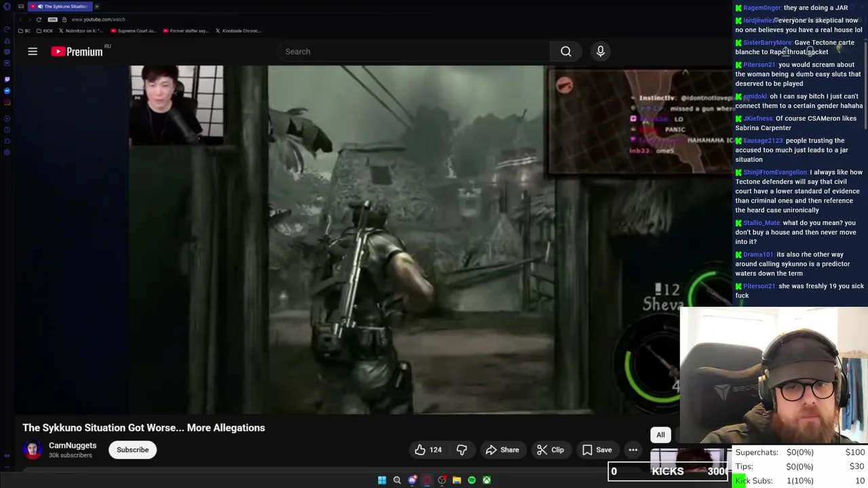Open the more actions ellipsis menu
This screenshot has height=488, width=868.
pos(633,450)
